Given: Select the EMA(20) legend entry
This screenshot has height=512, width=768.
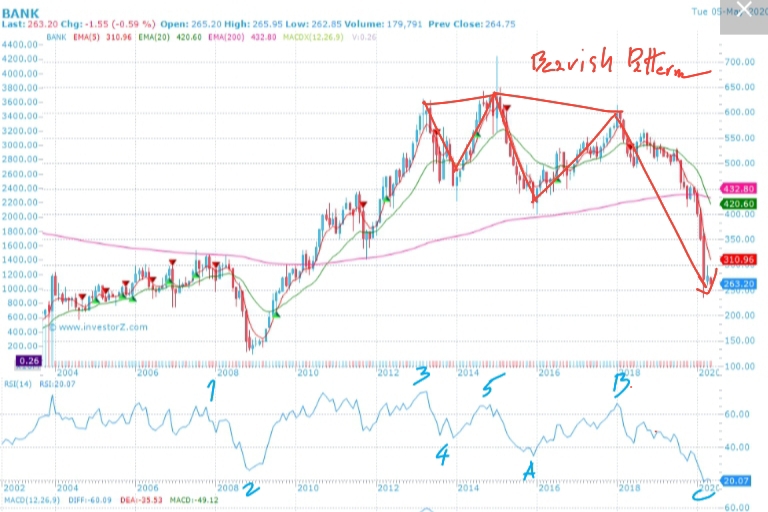Looking at the screenshot, I should point(169,37).
